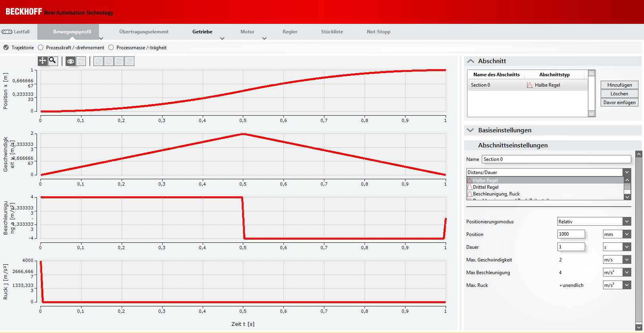Go to the Regler tab
The width and height of the screenshot is (644, 333).
(x=290, y=32)
